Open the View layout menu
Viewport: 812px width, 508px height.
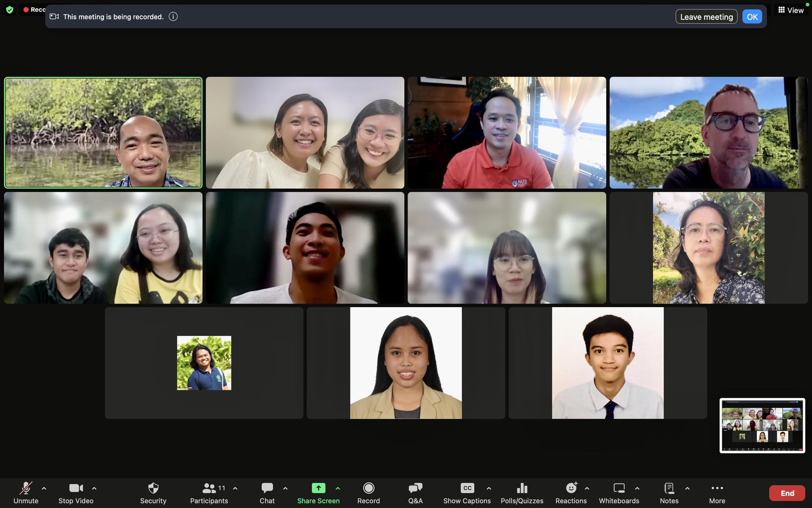coord(791,10)
